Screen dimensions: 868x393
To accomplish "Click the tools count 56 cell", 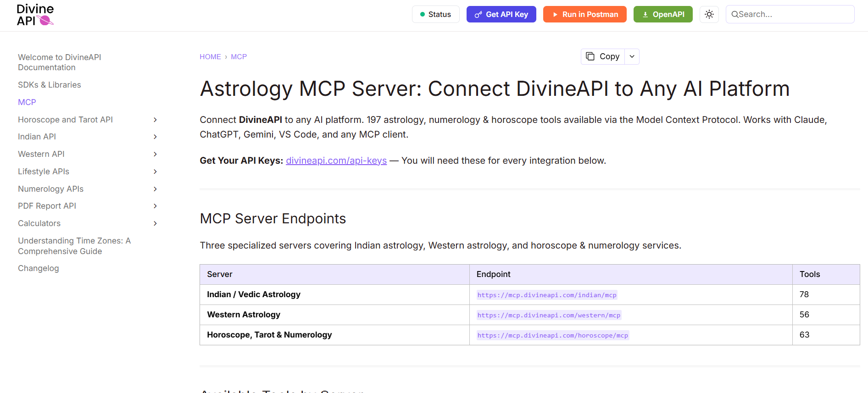I will (826, 315).
